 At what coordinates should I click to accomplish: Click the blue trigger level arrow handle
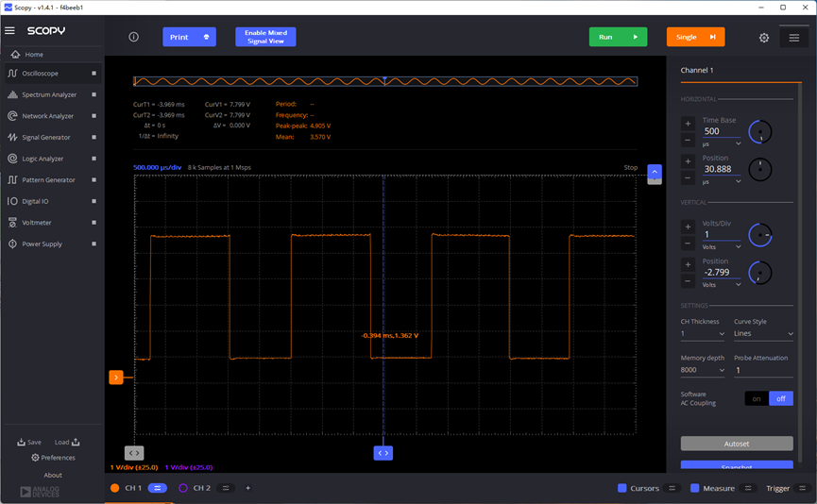[655, 172]
